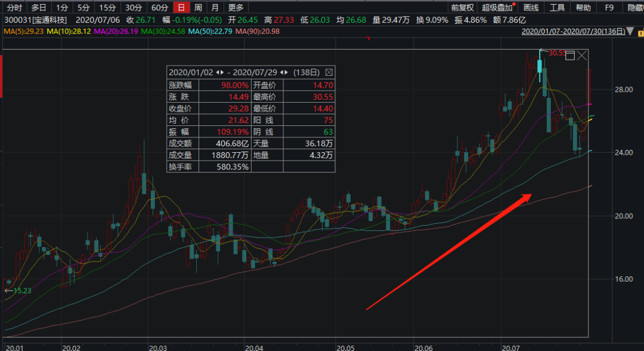Viewport: 644px width, 351px height.
Task: Open the 前复权 price adjustment selector
Action: point(462,8)
